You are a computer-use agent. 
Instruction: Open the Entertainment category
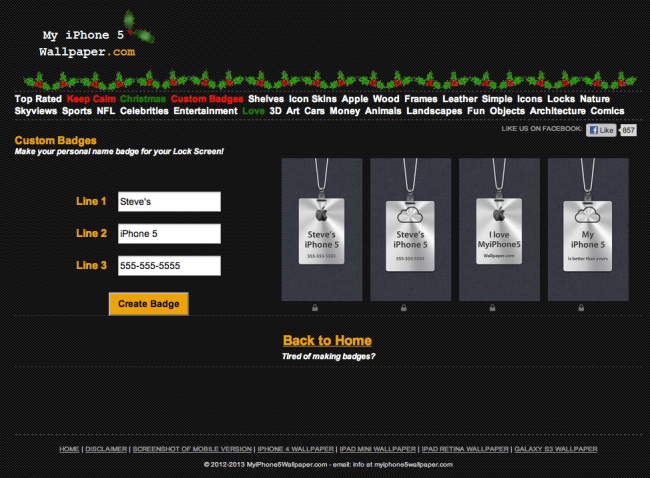pyautogui.click(x=205, y=111)
